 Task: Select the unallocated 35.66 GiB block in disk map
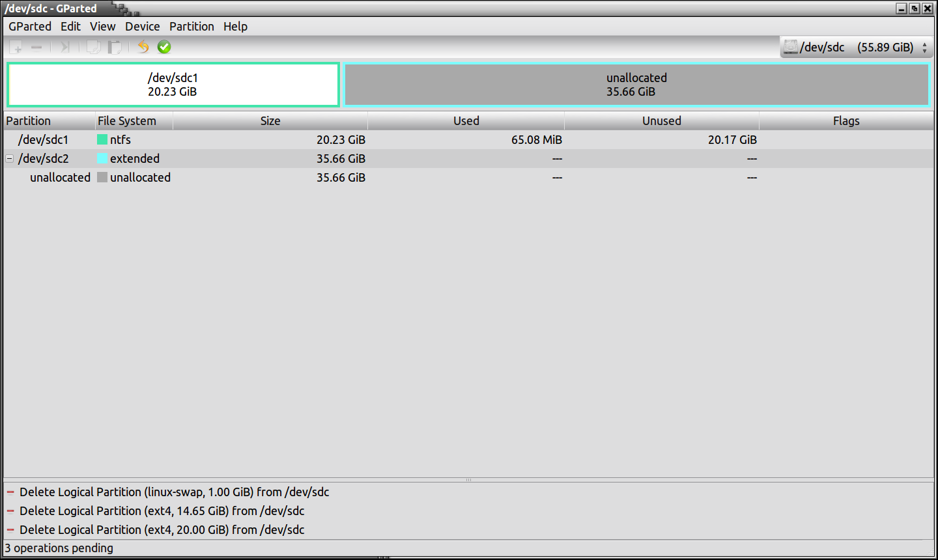pyautogui.click(x=636, y=85)
